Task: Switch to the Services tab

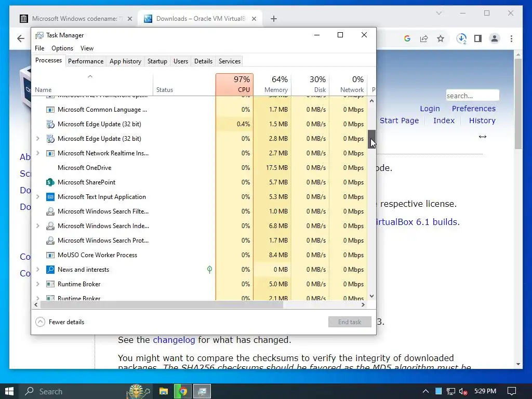Action: tap(229, 61)
